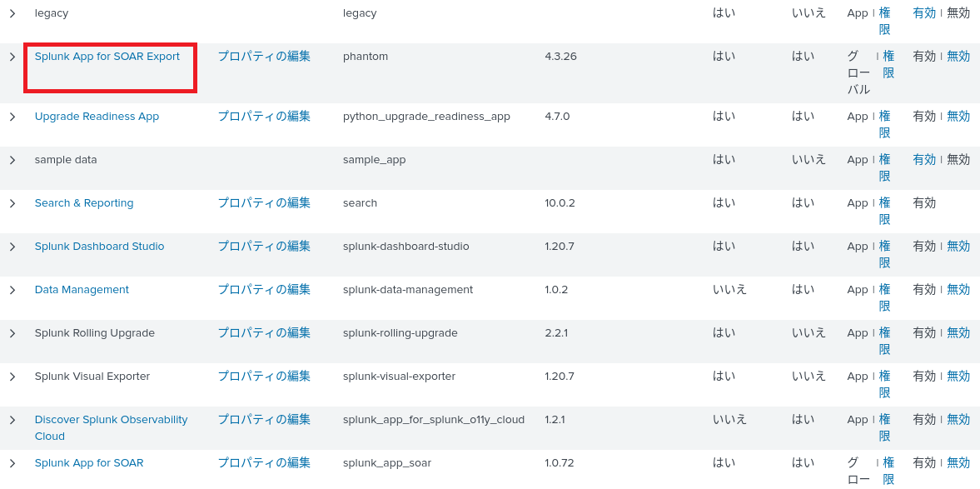The height and width of the screenshot is (489, 980).
Task: Open 権限 permissions for the phantom app
Action: pos(888,64)
